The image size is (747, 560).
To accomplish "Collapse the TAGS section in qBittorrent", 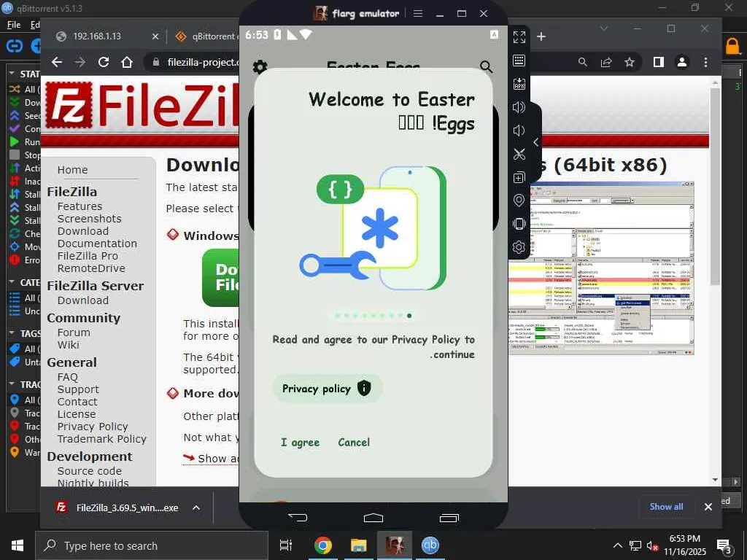I will click(x=12, y=333).
